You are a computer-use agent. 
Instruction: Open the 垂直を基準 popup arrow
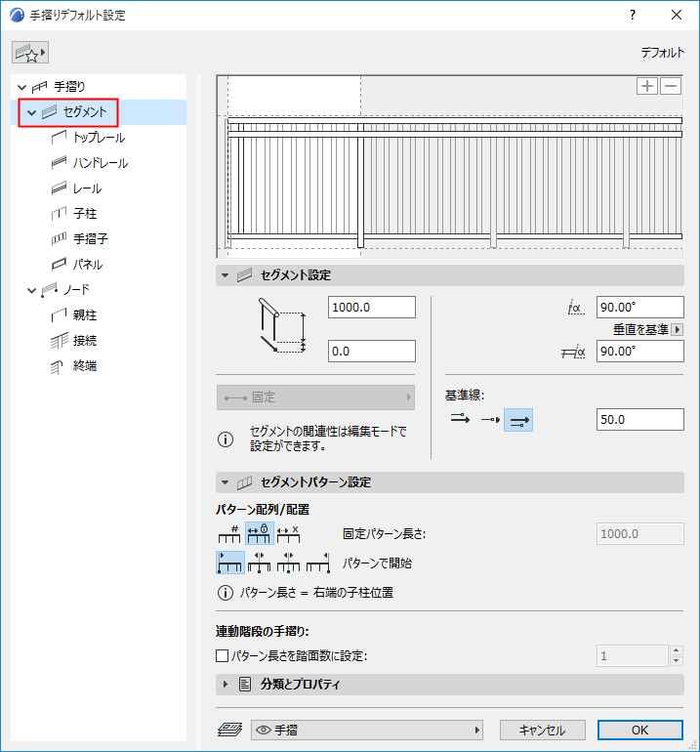point(677,329)
